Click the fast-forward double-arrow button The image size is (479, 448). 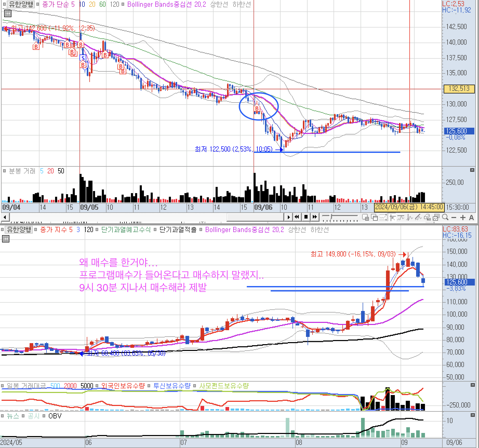315,217
